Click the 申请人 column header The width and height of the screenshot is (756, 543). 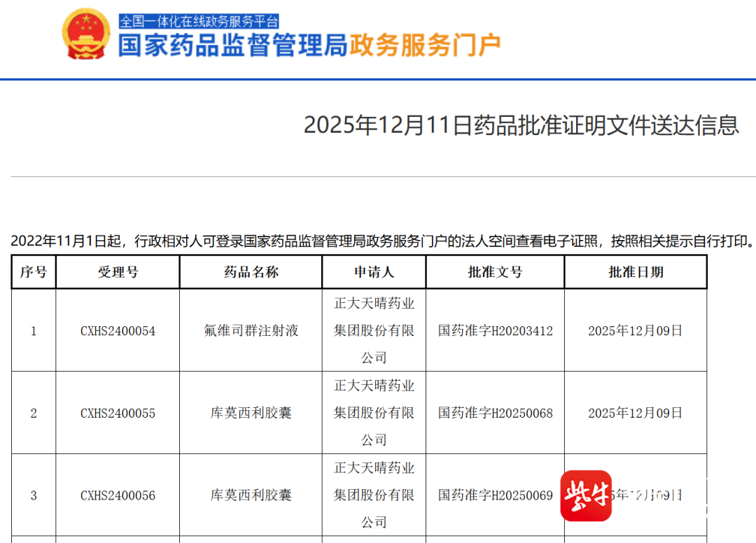tap(374, 272)
